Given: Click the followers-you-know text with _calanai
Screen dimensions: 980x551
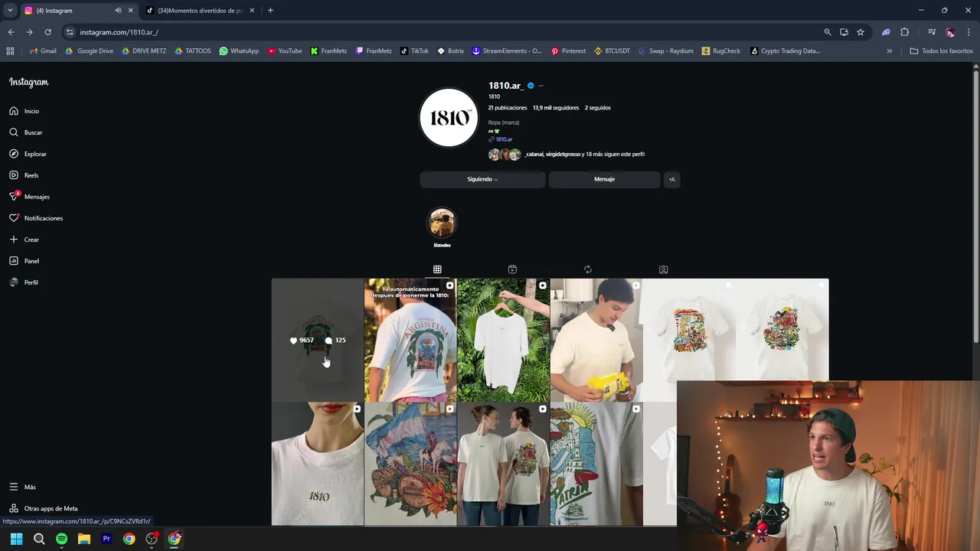Looking at the screenshot, I should click(585, 154).
